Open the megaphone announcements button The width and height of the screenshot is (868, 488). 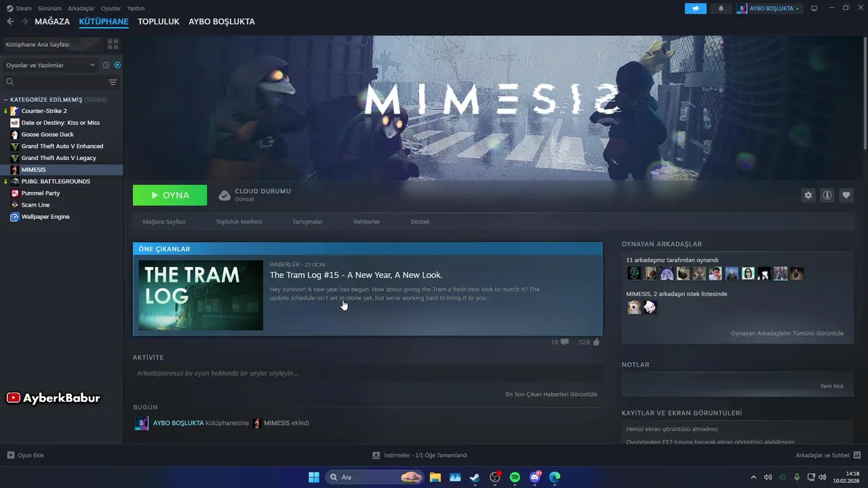coord(695,8)
